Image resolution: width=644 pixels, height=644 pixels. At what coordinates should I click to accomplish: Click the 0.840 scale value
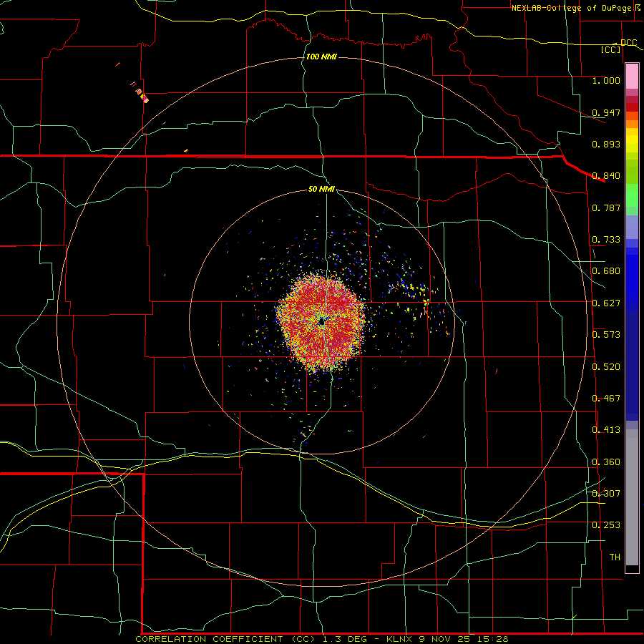tap(606, 175)
